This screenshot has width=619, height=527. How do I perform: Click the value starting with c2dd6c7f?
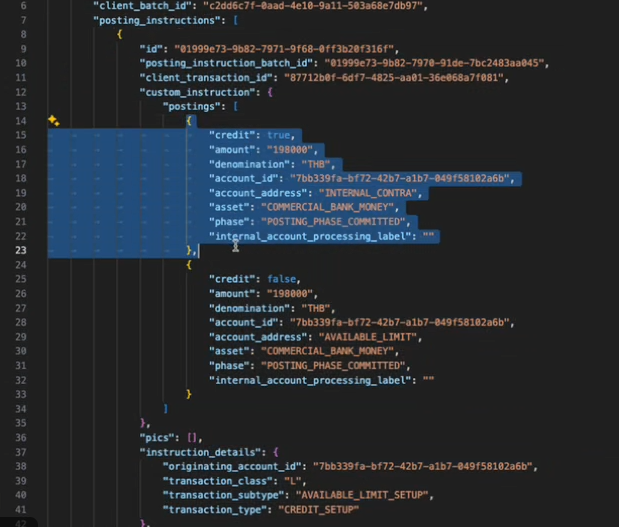(313, 6)
